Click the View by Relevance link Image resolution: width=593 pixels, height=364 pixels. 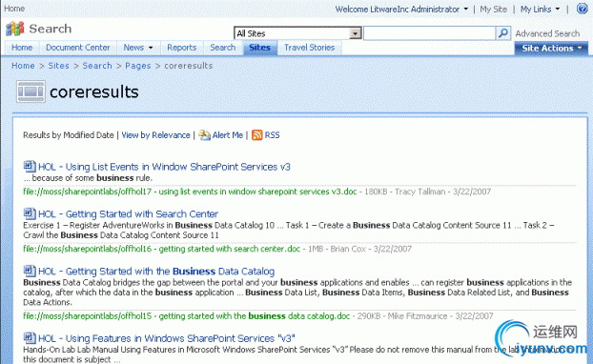coord(155,135)
